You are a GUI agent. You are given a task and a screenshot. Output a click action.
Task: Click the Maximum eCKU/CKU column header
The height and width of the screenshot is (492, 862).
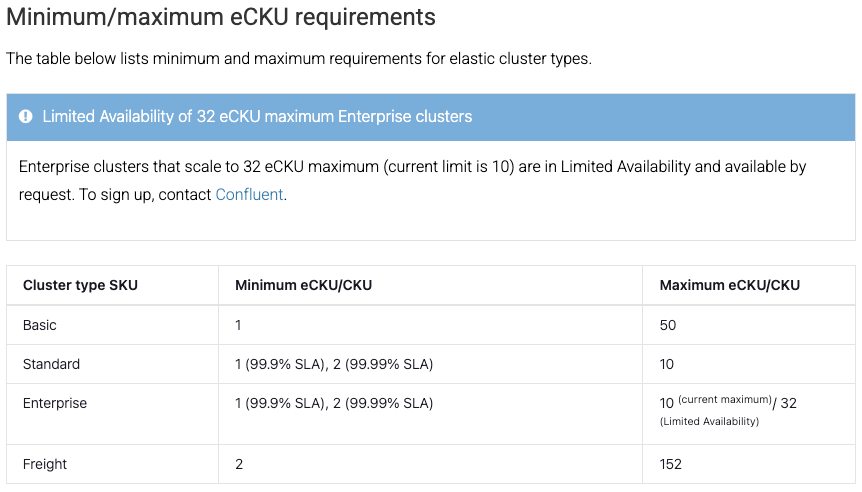730,285
